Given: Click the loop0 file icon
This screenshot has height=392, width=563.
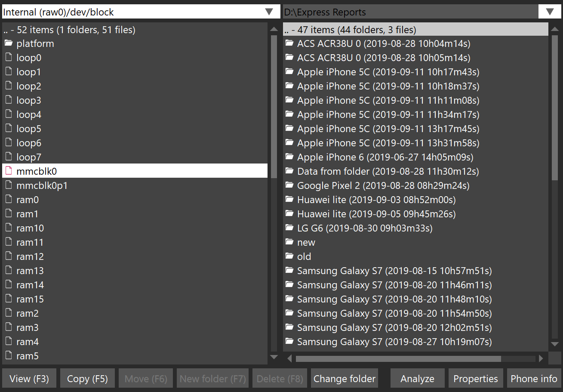Looking at the screenshot, I should (8, 58).
